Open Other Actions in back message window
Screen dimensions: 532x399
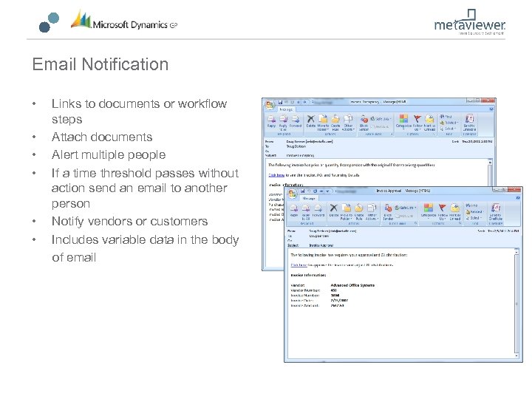point(348,123)
